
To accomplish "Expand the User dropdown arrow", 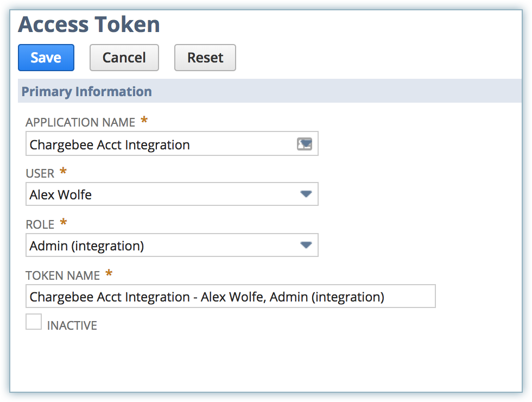I will [x=306, y=194].
